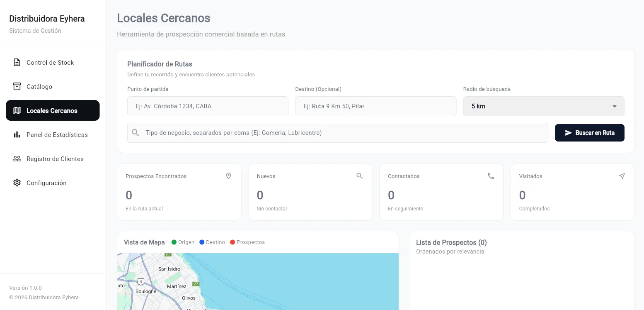Click the Vista de Mapa heading
The height and width of the screenshot is (310, 644).
click(144, 242)
